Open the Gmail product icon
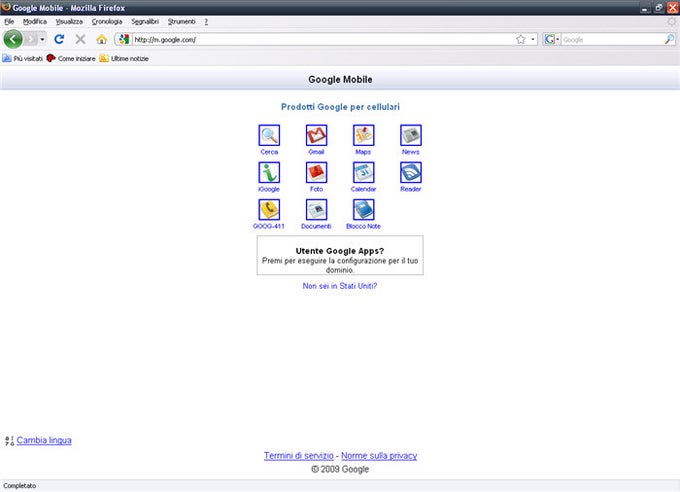This screenshot has width=680, height=492. pyautogui.click(x=316, y=135)
